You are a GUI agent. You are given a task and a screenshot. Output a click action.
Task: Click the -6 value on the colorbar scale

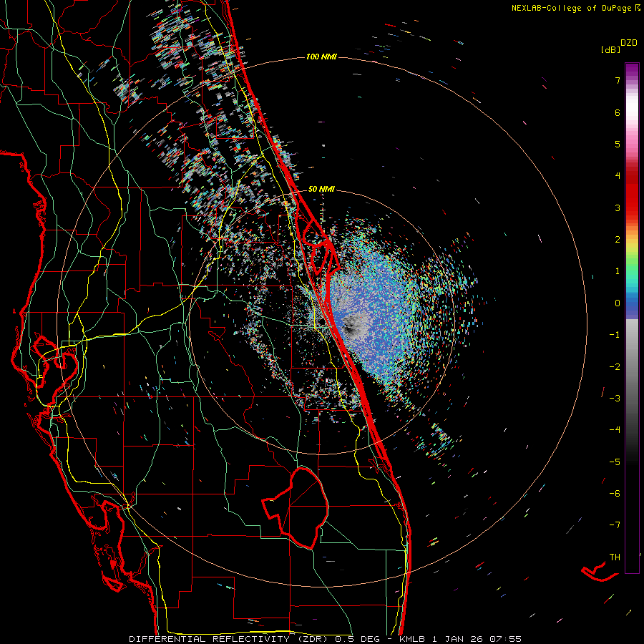[x=615, y=494]
